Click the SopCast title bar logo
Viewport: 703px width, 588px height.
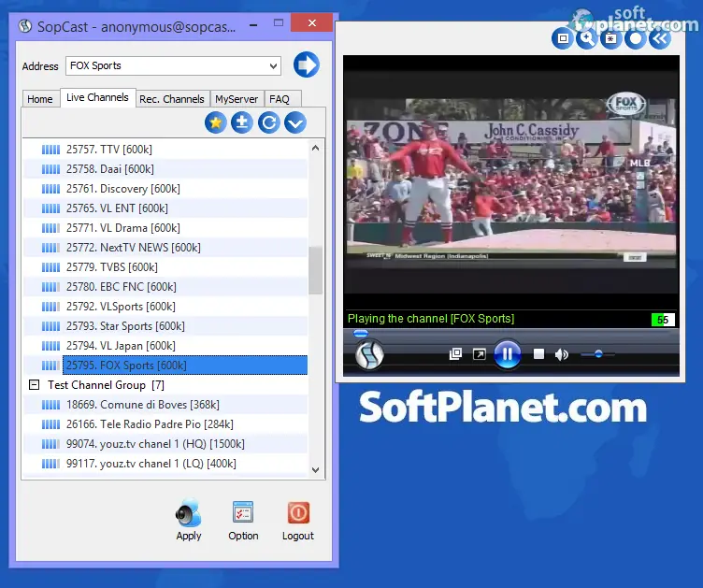[25, 26]
